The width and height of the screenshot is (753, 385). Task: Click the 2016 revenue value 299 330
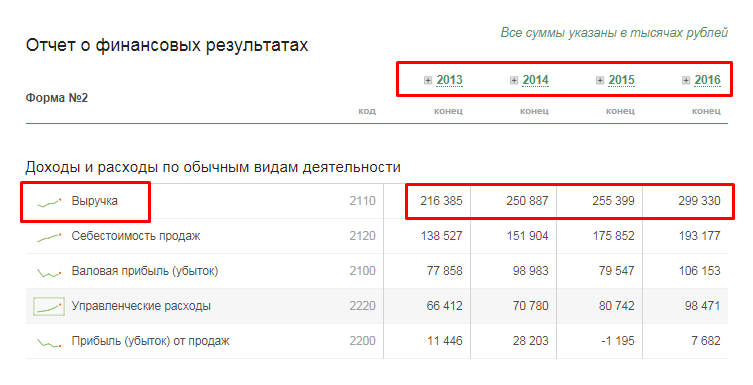tap(699, 201)
